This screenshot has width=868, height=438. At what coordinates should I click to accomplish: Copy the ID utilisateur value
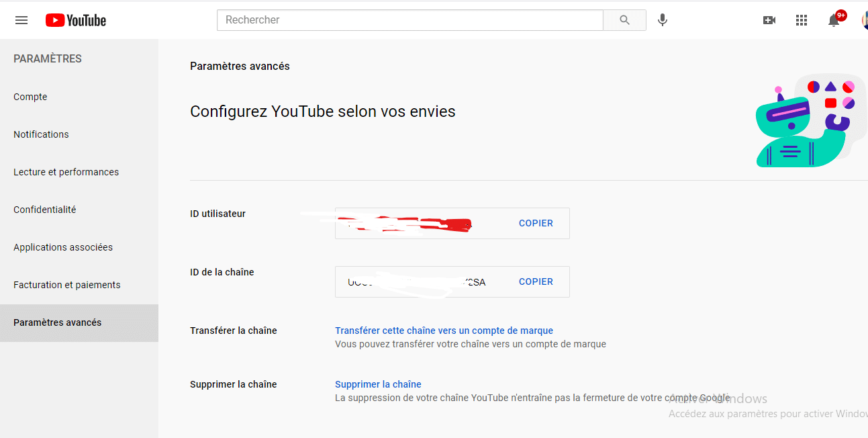pyautogui.click(x=536, y=223)
